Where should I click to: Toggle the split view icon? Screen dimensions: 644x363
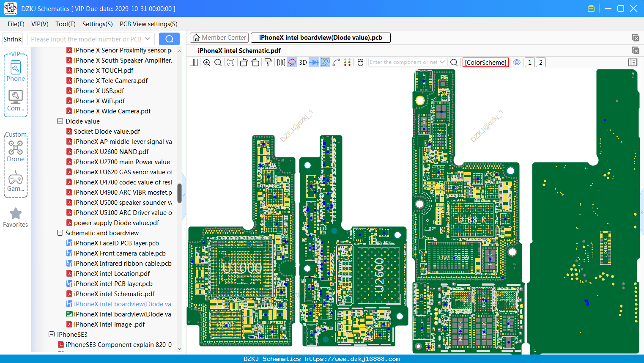click(x=194, y=63)
